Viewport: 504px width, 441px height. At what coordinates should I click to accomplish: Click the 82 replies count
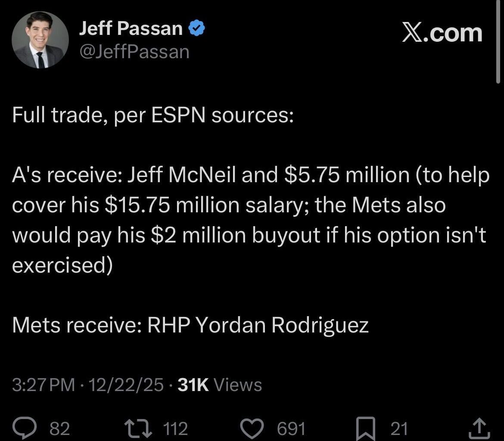pos(59,428)
